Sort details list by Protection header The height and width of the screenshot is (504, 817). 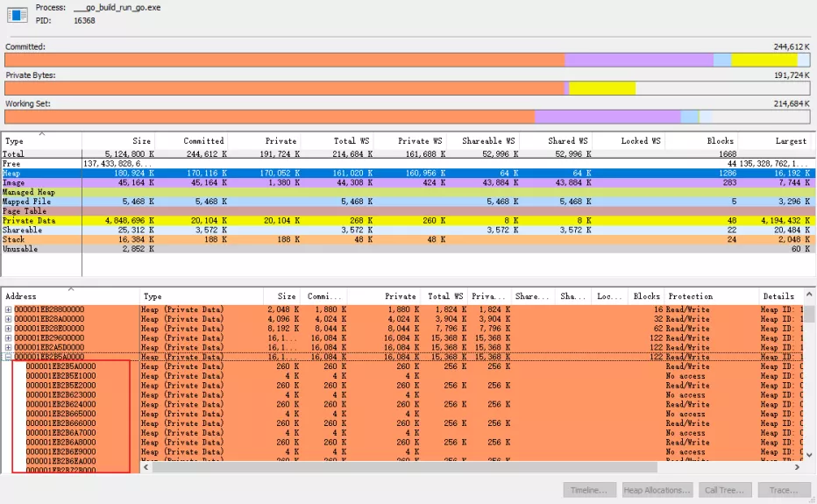pyautogui.click(x=713, y=296)
